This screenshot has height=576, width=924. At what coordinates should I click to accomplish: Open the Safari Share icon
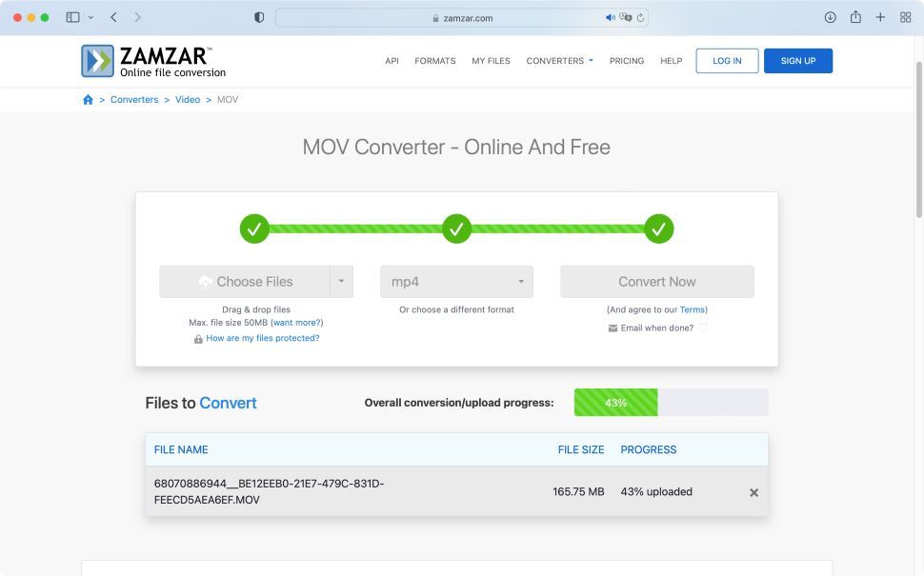(x=854, y=16)
